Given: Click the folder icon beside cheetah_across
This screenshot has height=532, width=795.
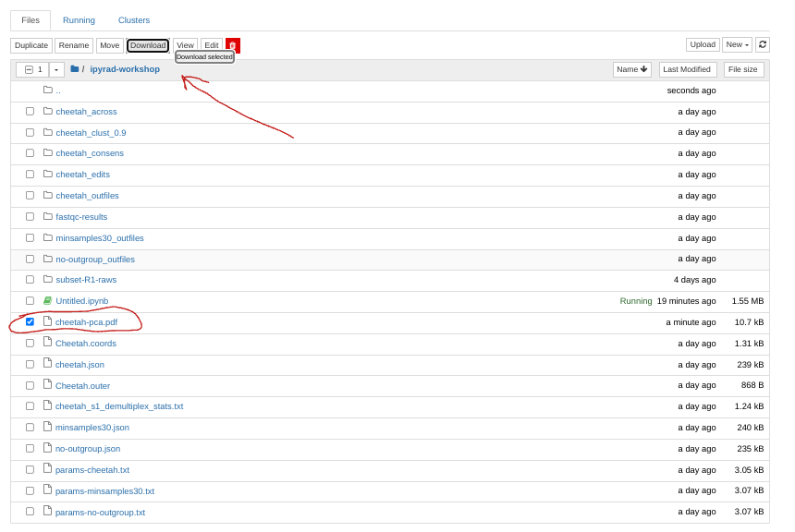Looking at the screenshot, I should (x=48, y=112).
